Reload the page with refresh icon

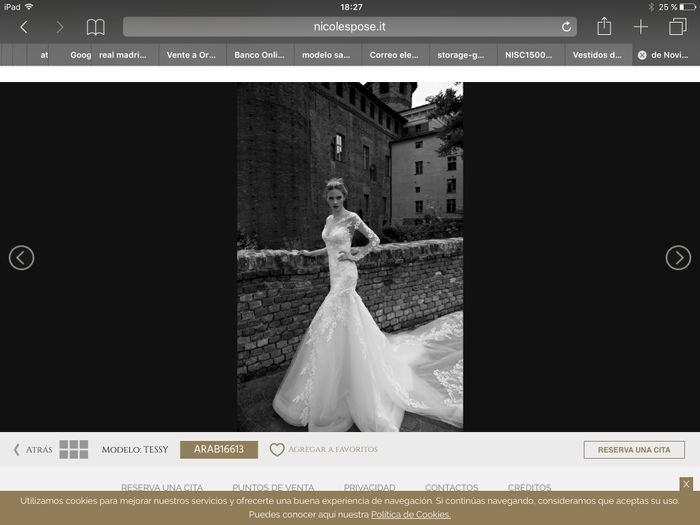pos(566,27)
